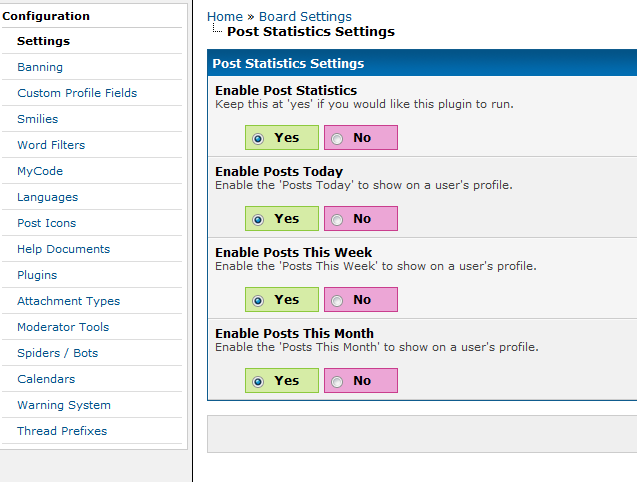Open Custom Profile Fields in sidebar
The image size is (637, 482).
[77, 93]
